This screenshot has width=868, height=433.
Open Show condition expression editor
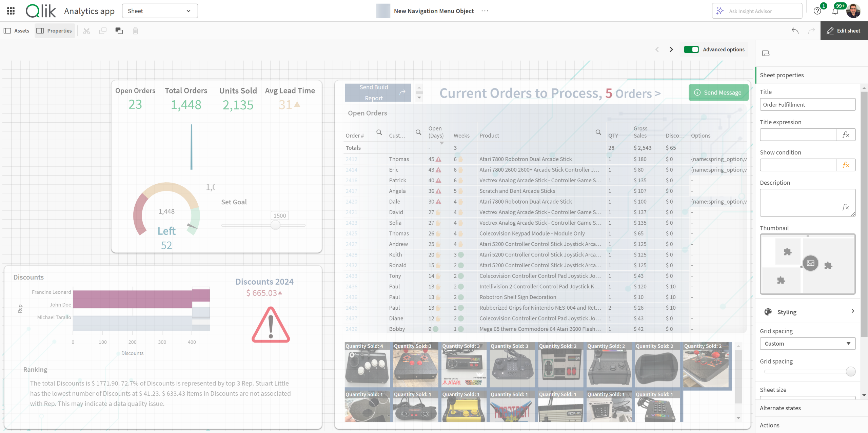click(846, 165)
